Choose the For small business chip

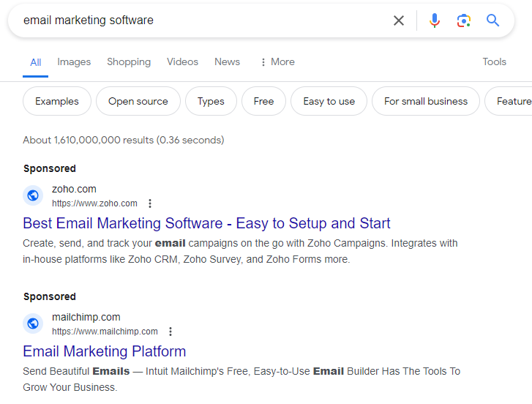click(426, 101)
